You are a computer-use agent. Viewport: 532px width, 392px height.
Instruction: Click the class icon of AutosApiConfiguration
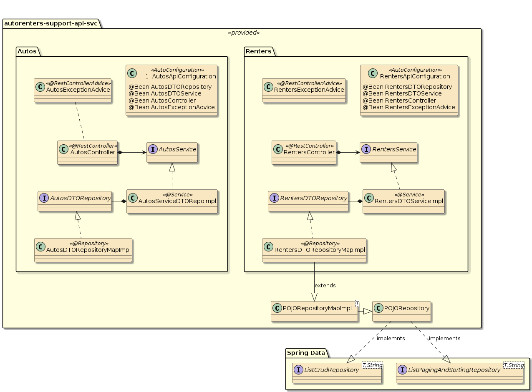click(132, 73)
